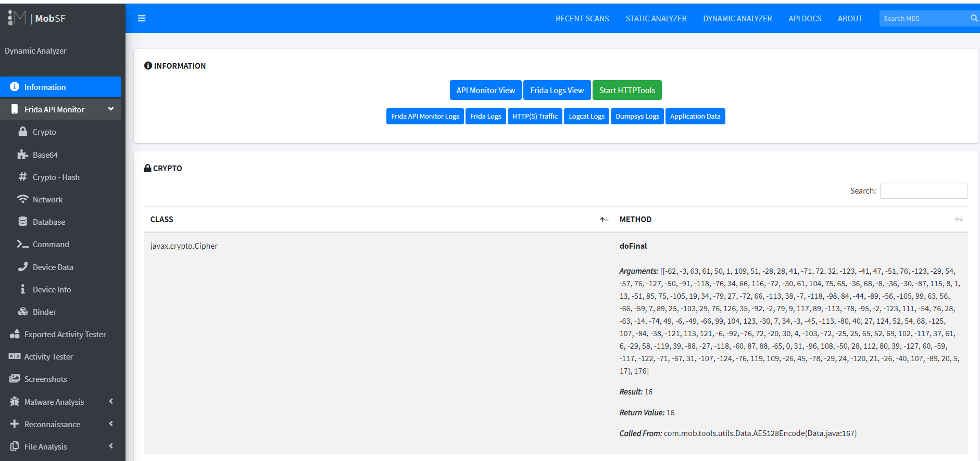Open RECENT SCANS in top navigation
This screenshot has height=461, width=980.
tap(582, 19)
